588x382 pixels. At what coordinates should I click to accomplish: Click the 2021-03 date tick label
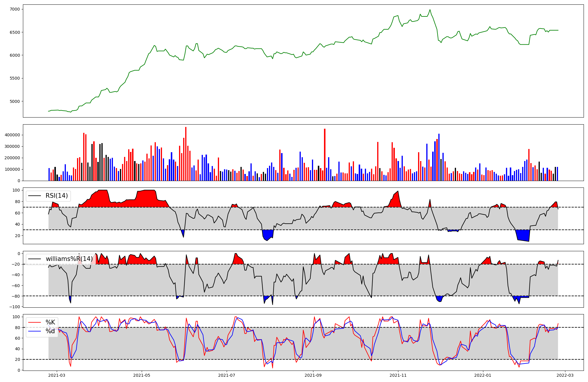(x=57, y=375)
